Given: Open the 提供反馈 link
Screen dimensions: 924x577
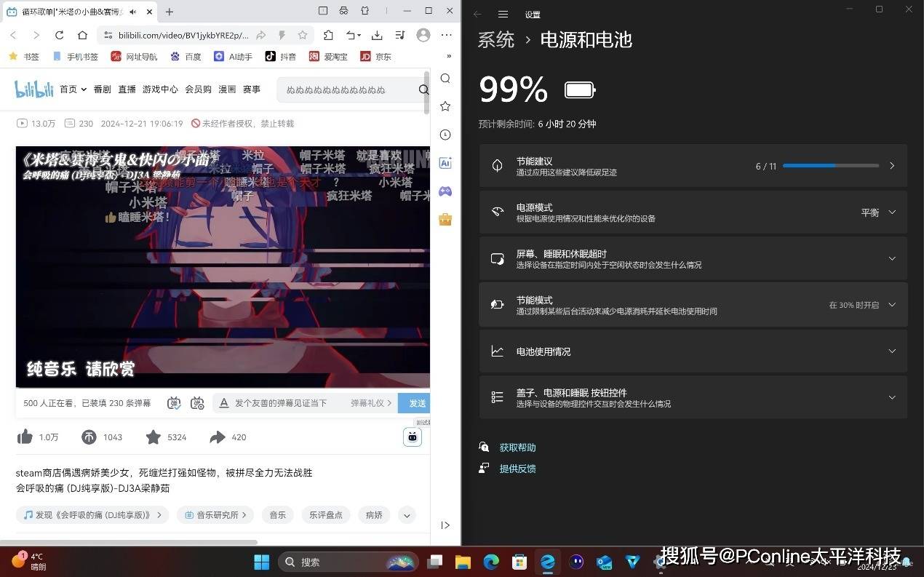Looking at the screenshot, I should click(517, 469).
